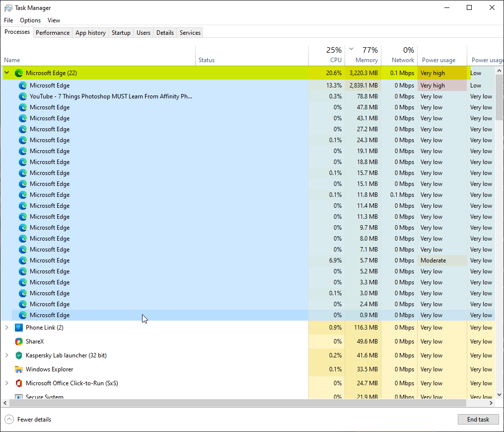Click the horizontal scrollbar right arrow
The image size is (504, 432).
[x=491, y=403]
